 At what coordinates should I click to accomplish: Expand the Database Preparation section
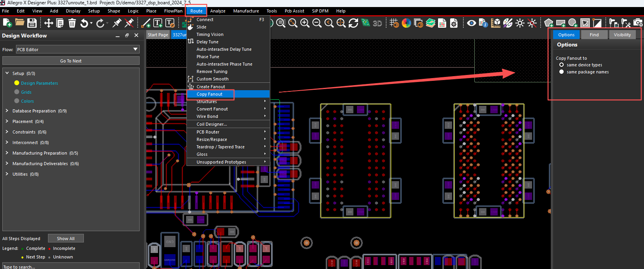(7, 111)
